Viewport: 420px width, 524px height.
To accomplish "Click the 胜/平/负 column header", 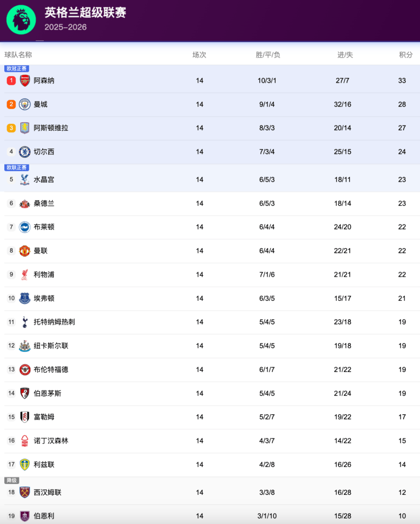I will (x=268, y=55).
